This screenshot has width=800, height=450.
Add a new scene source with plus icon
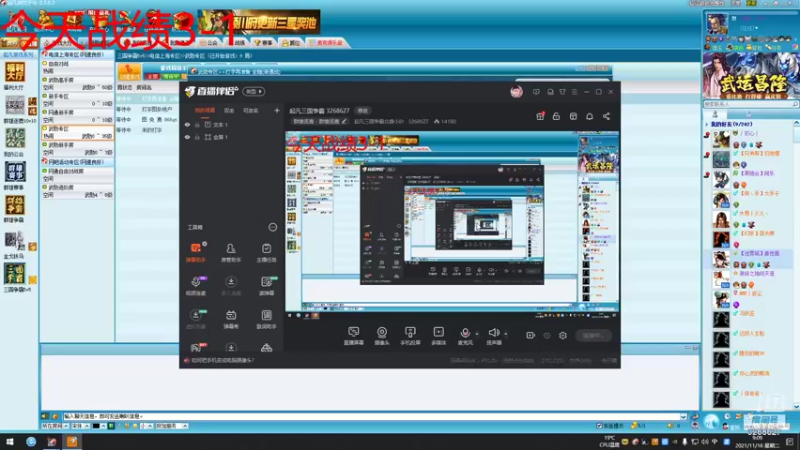(277, 110)
